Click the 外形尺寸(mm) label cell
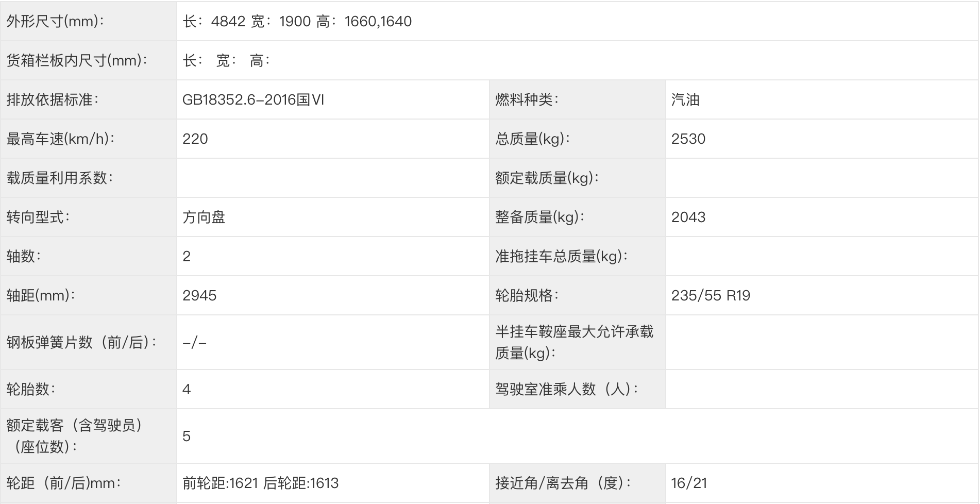 point(88,21)
